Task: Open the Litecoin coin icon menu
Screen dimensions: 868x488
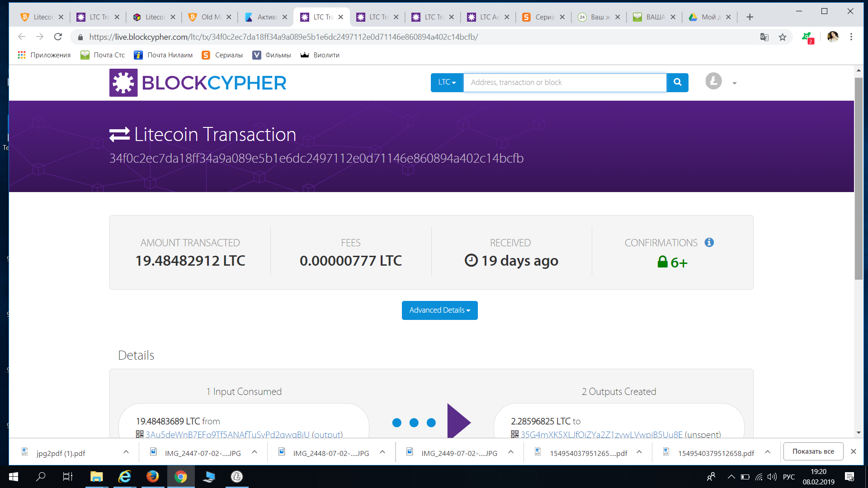Action: [x=713, y=81]
